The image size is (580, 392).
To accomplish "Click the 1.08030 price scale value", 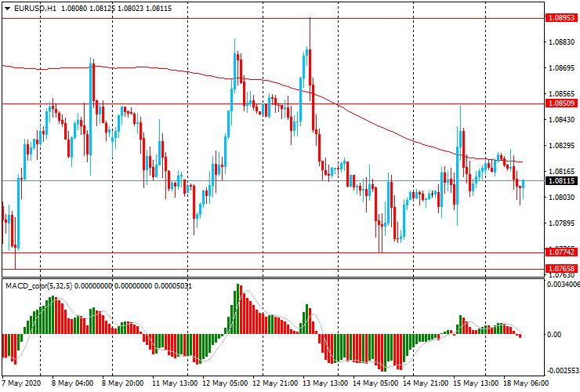I will 561,198.
